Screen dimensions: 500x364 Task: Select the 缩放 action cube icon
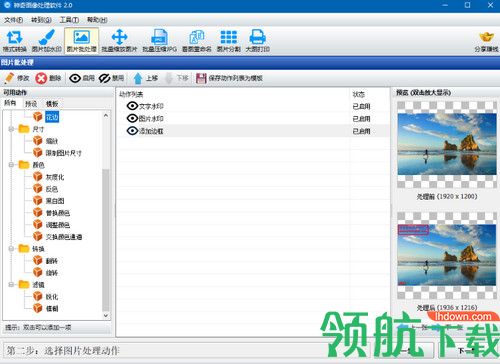coord(38,141)
